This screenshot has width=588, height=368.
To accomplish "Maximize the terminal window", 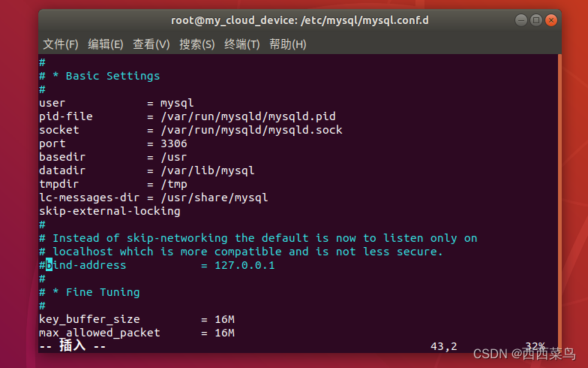I will (535, 20).
